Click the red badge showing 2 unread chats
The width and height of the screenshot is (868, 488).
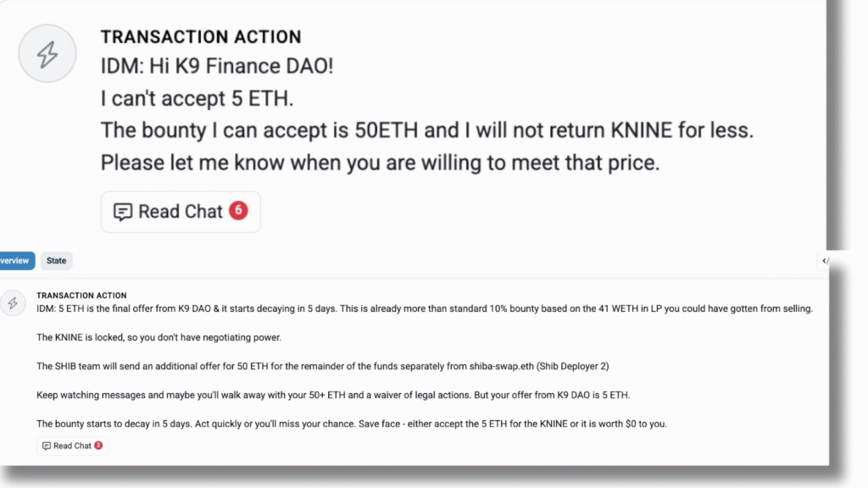pos(98,446)
